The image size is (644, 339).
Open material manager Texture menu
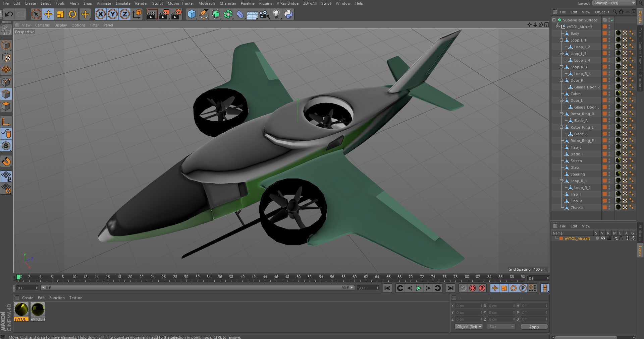click(75, 298)
